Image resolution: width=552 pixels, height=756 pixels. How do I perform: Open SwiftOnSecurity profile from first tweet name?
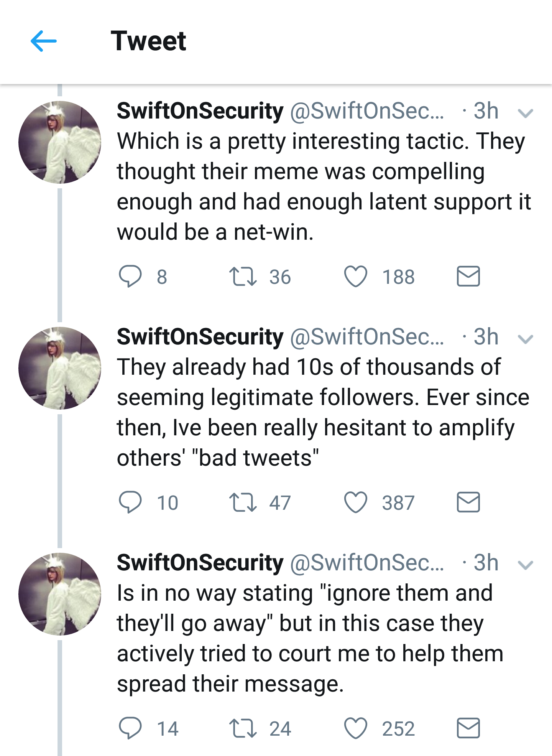tap(200, 111)
